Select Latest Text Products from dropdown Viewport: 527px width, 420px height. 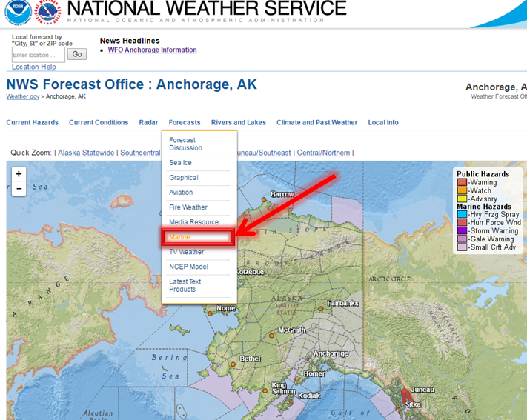tap(185, 285)
